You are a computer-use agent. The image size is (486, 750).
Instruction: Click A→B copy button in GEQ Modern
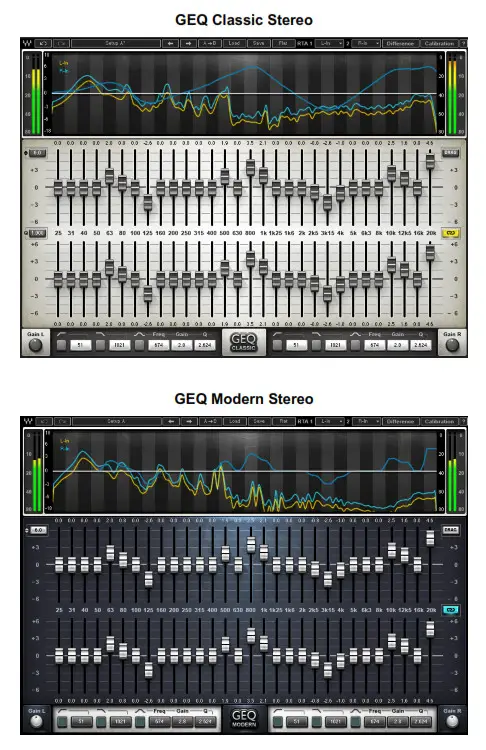tap(210, 421)
